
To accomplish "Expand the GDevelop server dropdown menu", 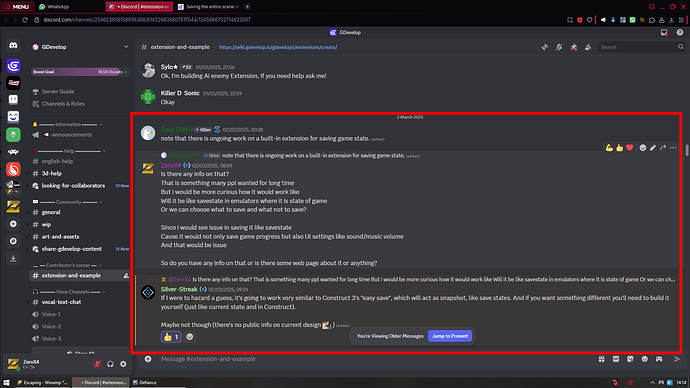I will click(126, 47).
